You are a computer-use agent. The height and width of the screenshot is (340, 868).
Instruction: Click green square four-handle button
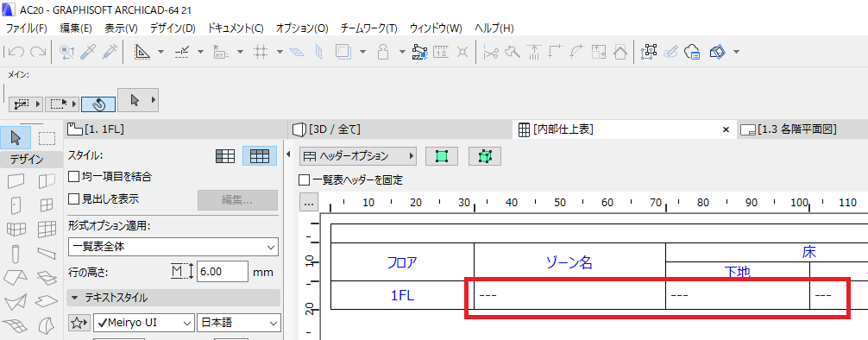click(441, 156)
